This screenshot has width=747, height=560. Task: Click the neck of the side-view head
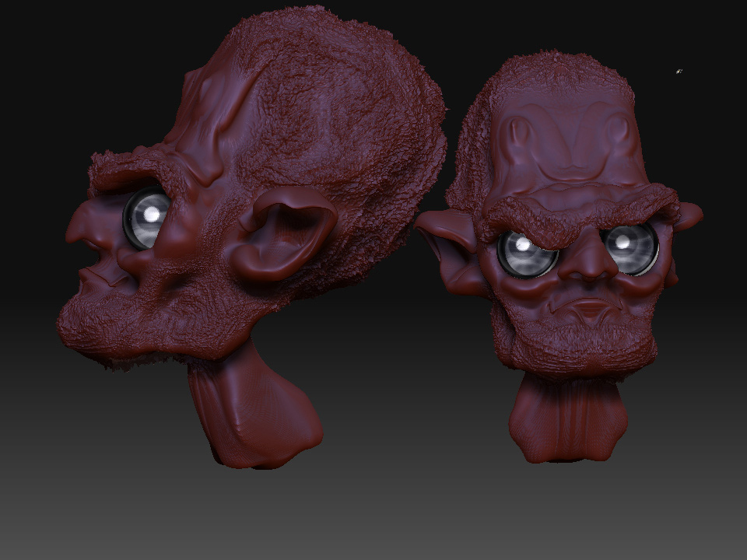coord(255,406)
